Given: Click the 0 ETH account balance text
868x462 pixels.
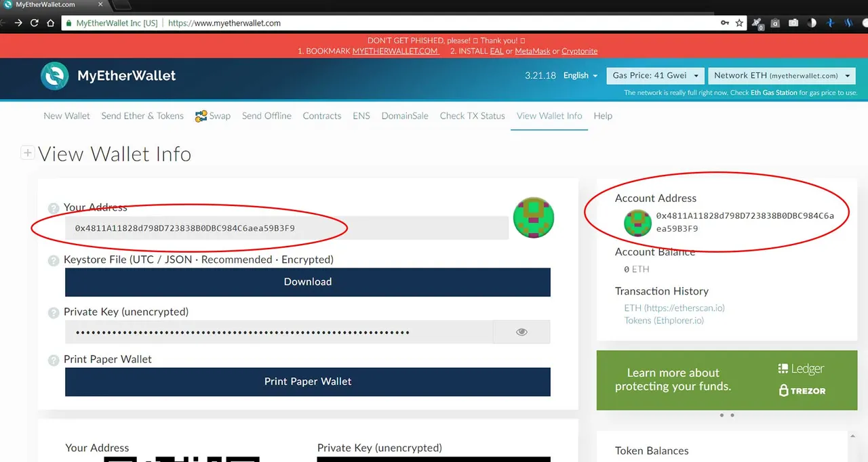Looking at the screenshot, I should [637, 269].
